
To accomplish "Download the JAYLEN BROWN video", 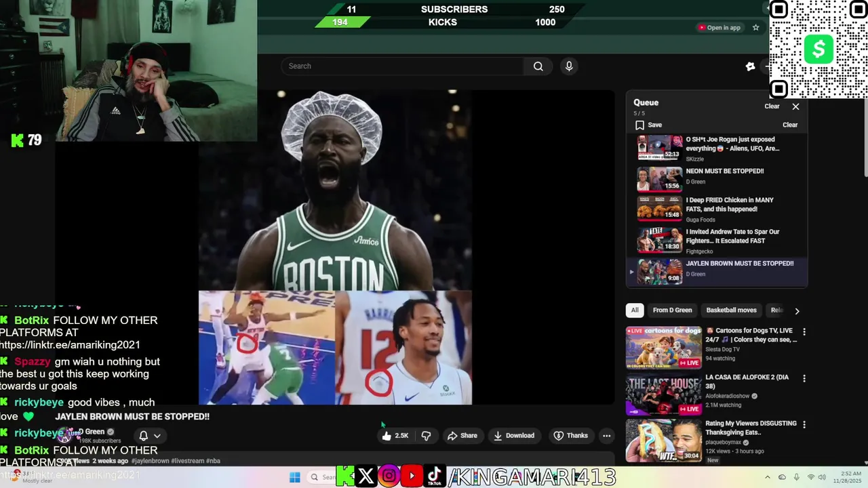I will coord(513,436).
